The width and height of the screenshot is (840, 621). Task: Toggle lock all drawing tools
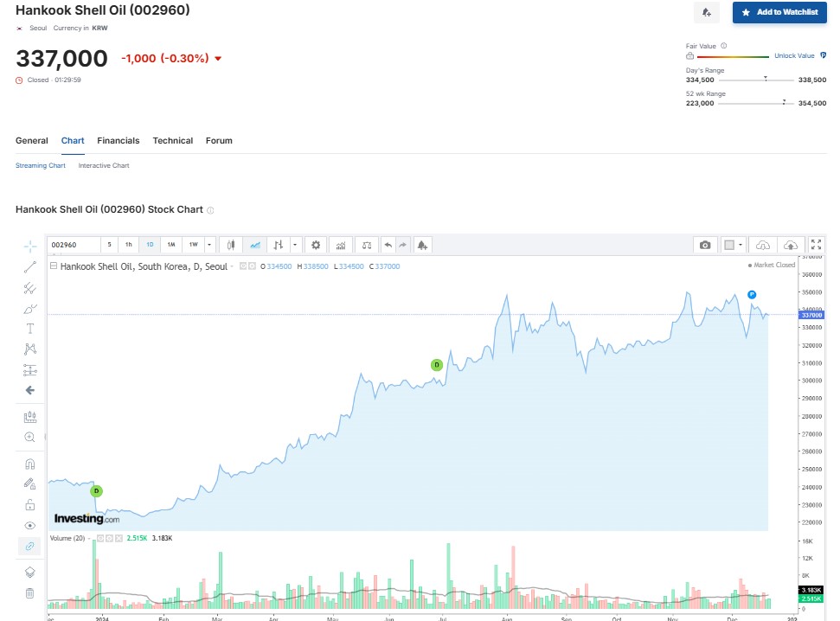pos(30,505)
